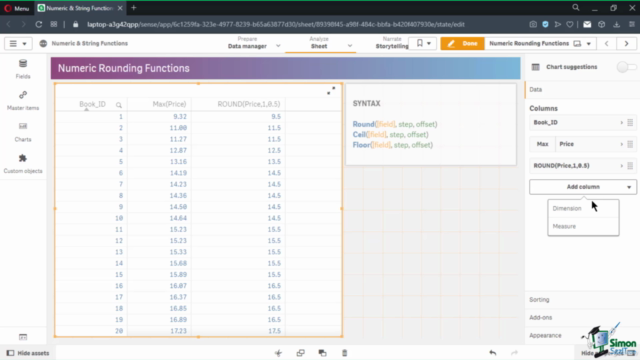This screenshot has height=360, width=640.
Task: Cut the selected object
Action: point(278,353)
